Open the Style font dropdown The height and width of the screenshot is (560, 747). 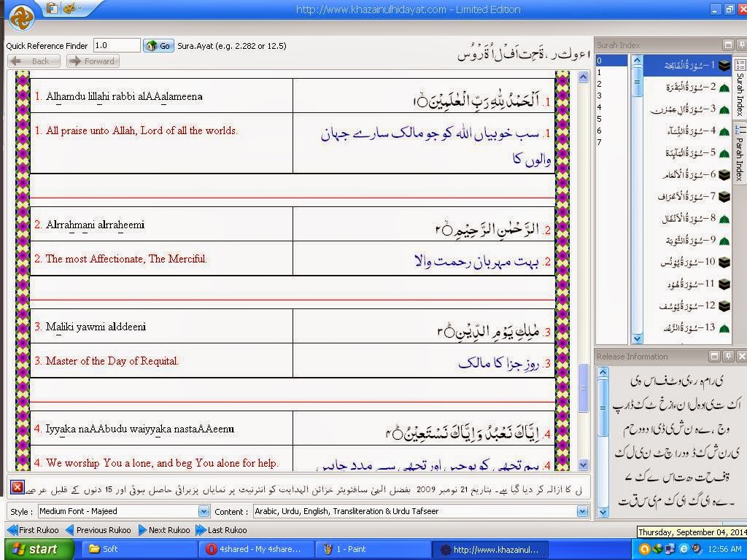(x=204, y=511)
